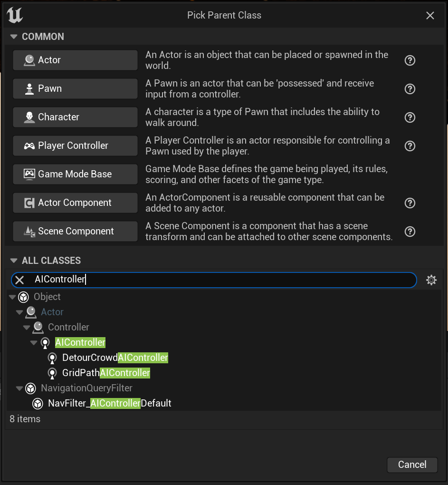Open help for Scene Component class
Image resolution: width=448 pixels, height=485 pixels.
click(x=410, y=232)
